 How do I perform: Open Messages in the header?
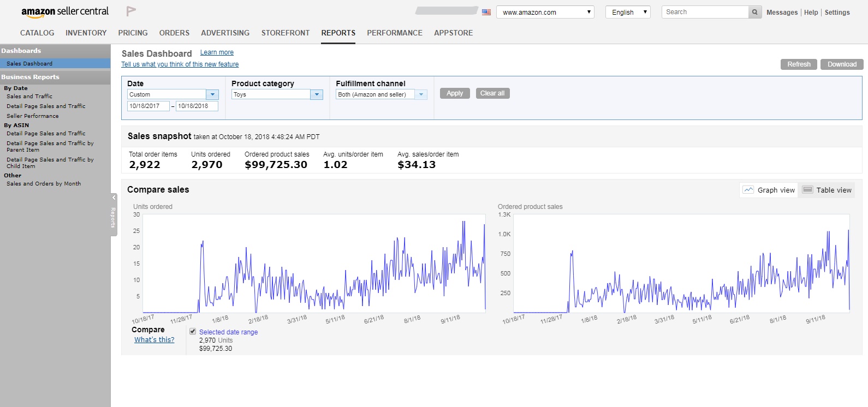click(782, 13)
